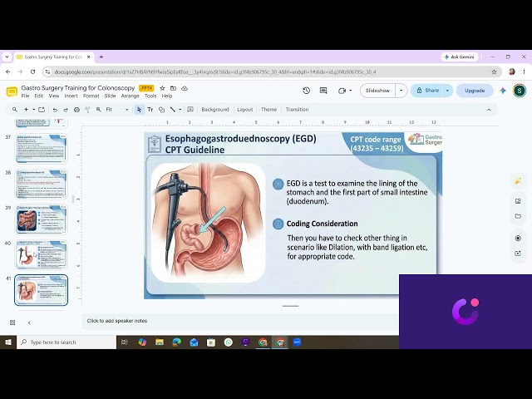
Task: Click the Upgrade button
Action: 475,91
